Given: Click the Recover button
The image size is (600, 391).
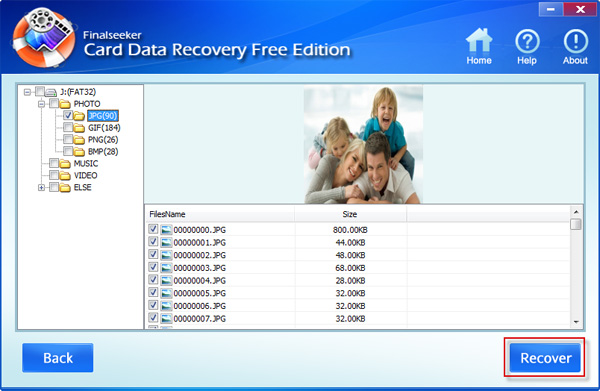Looking at the screenshot, I should [x=545, y=358].
